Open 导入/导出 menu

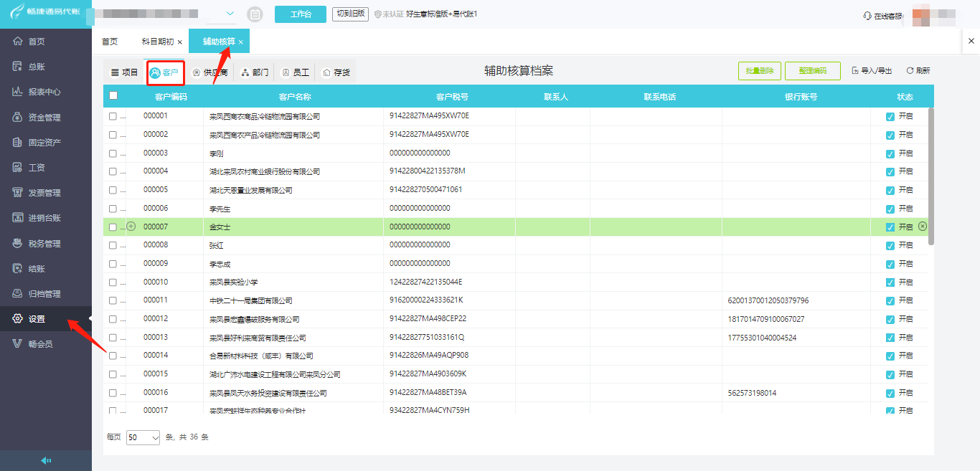pos(872,71)
